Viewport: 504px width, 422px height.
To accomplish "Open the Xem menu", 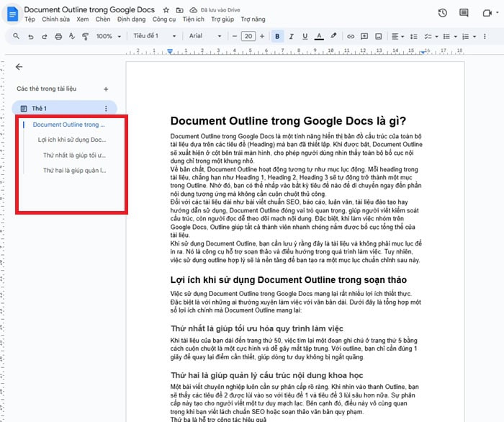I will (83, 19).
